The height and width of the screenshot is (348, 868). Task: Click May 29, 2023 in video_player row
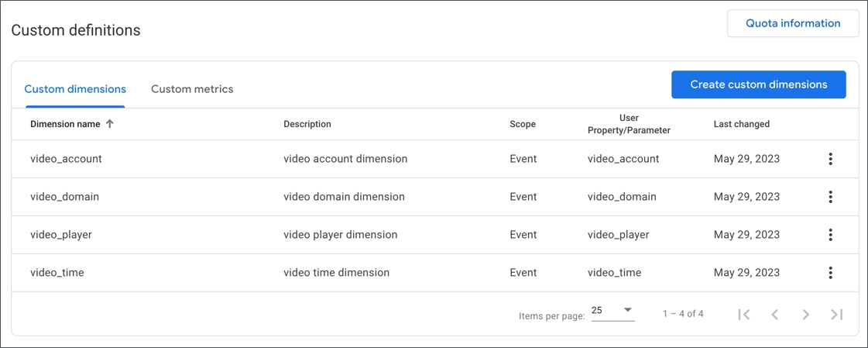(746, 234)
